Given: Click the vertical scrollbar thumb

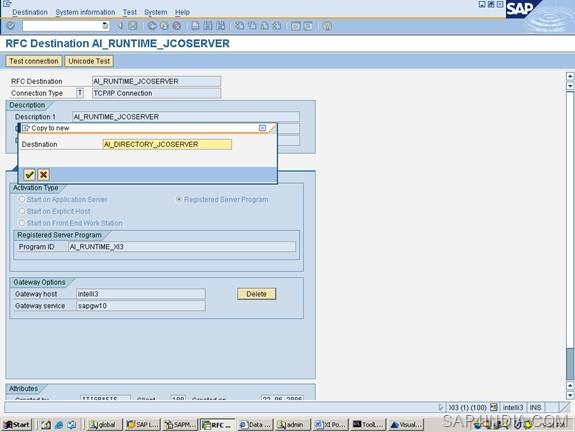Looking at the screenshot, I should pyautogui.click(x=570, y=364).
